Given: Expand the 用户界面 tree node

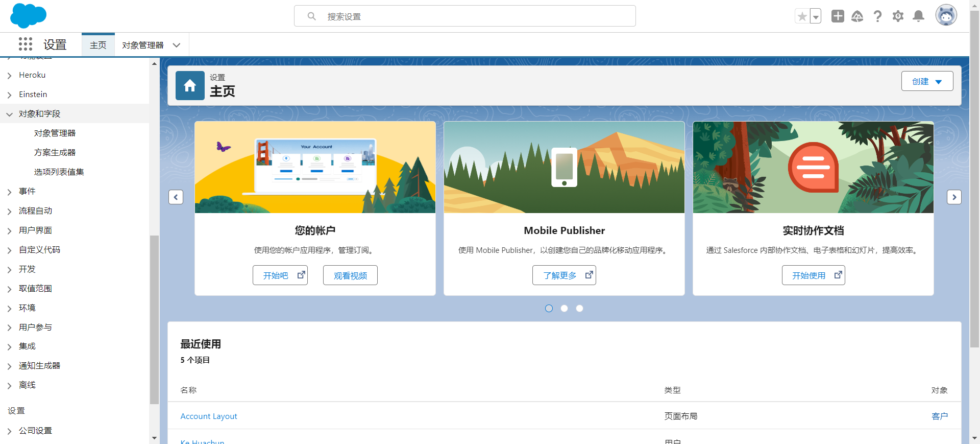Looking at the screenshot, I should click(9, 231).
